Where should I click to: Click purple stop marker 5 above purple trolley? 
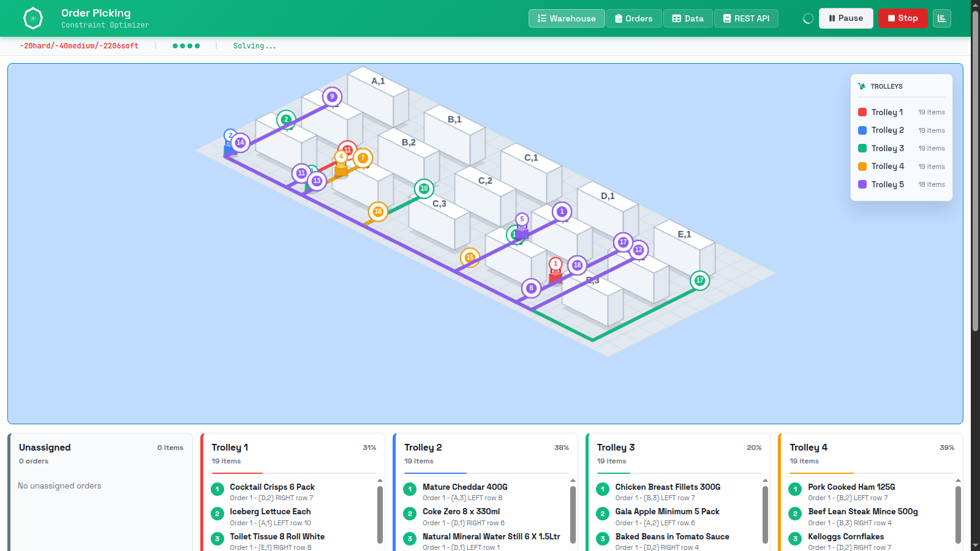coord(522,219)
